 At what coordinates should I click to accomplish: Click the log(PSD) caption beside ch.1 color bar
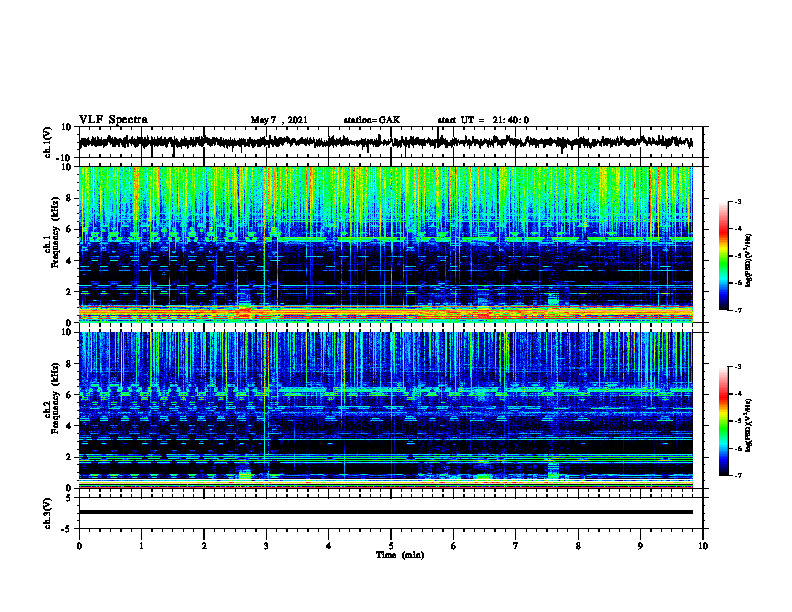(x=749, y=260)
